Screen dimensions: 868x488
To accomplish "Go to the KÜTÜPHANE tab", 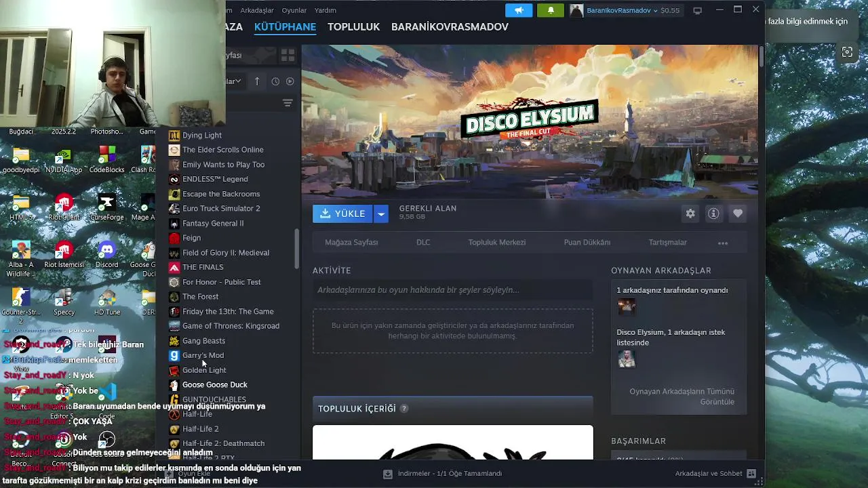I will 285,27.
